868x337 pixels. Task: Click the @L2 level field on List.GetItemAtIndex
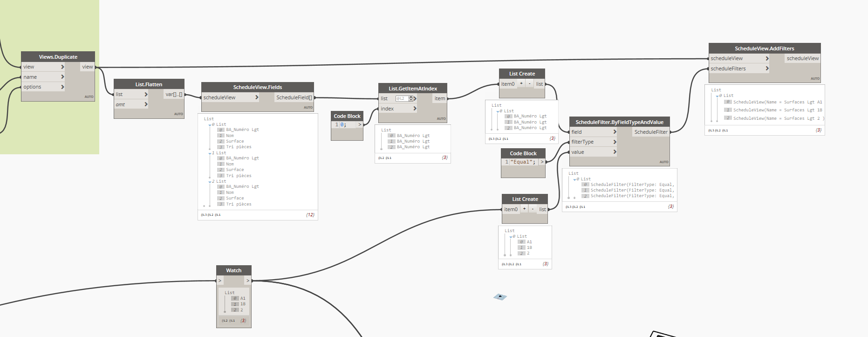(402, 99)
